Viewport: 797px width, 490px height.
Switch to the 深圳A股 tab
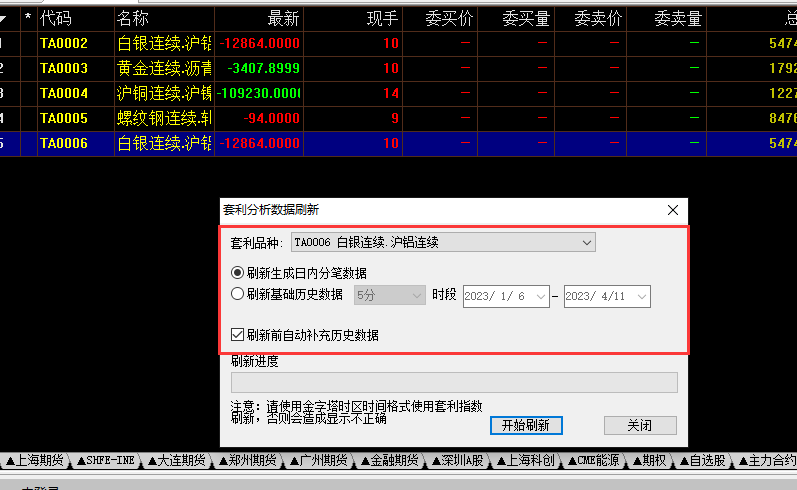click(458, 461)
